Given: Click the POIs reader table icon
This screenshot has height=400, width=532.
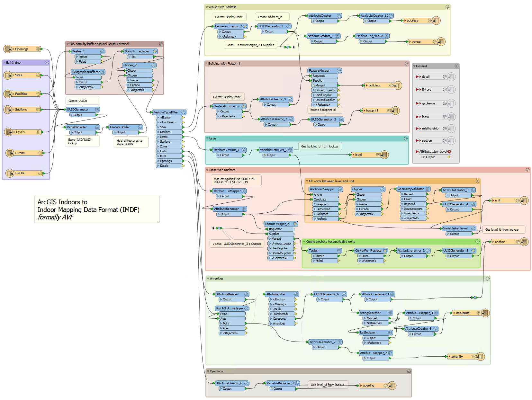Looking at the screenshot, I should [10, 173].
